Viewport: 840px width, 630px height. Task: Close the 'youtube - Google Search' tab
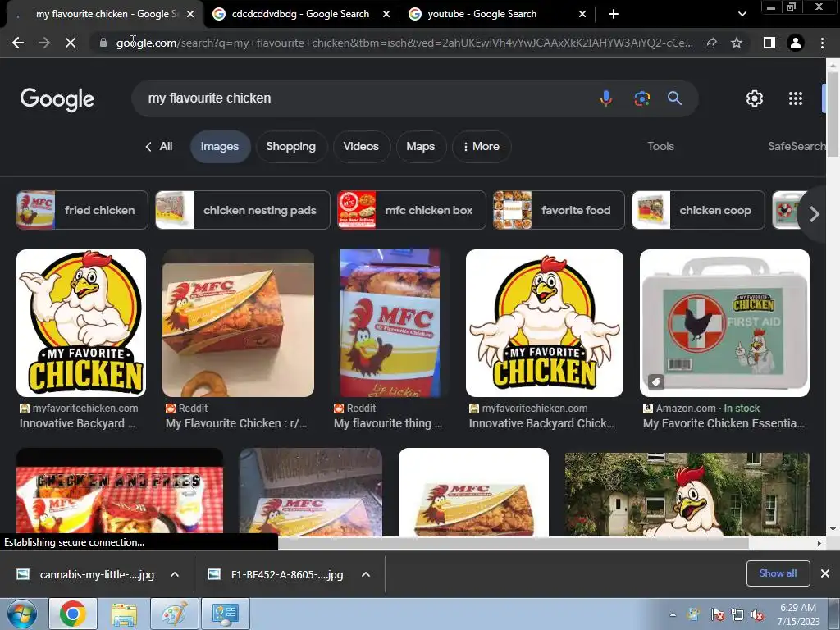(x=582, y=14)
